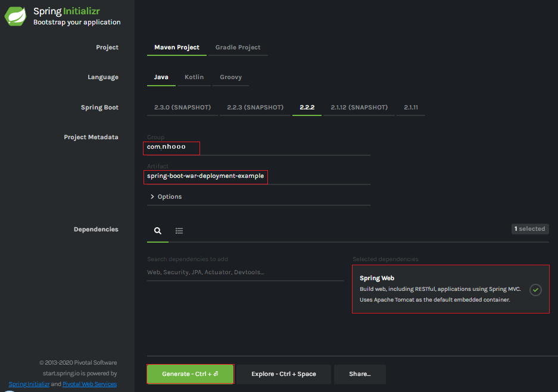The height and width of the screenshot is (392, 558).
Task: Open the Share dialog
Action: [x=360, y=374]
